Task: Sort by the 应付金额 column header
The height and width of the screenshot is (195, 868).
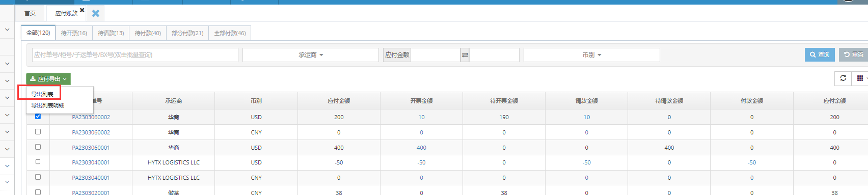Action: click(x=339, y=101)
